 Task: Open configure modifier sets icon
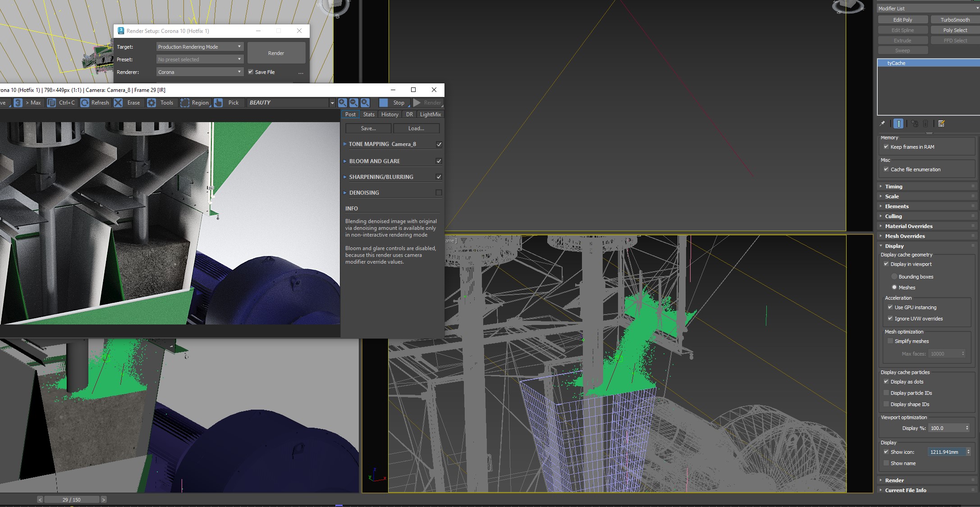point(941,123)
